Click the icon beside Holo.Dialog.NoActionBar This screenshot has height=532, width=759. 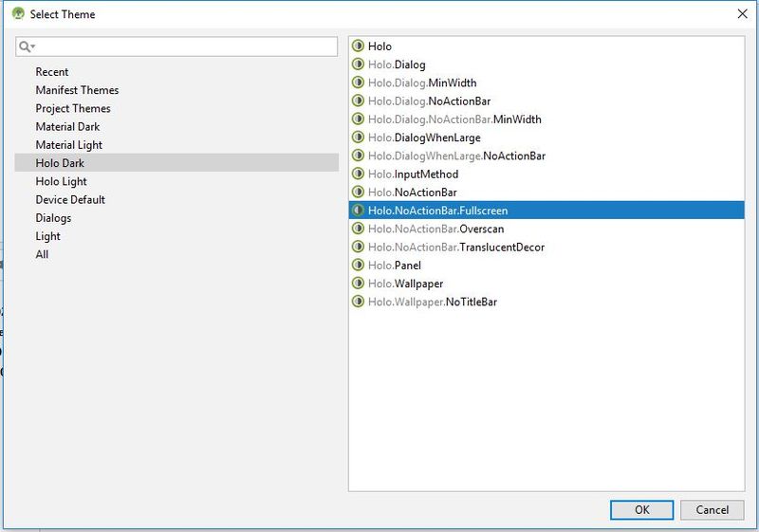(x=358, y=101)
